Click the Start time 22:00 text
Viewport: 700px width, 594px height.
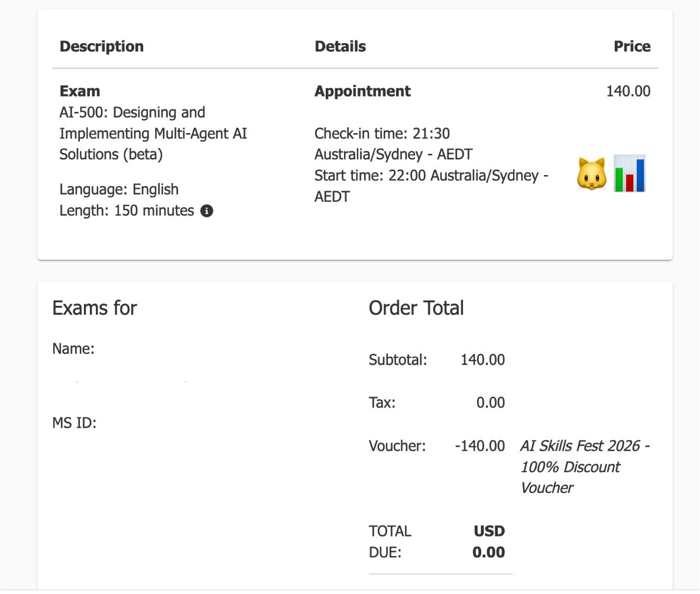431,186
